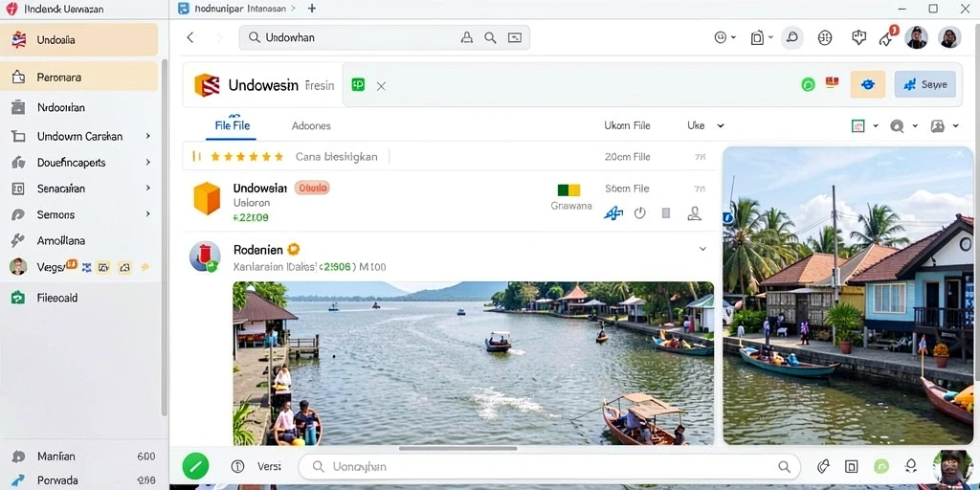Select the File File tab
The height and width of the screenshot is (490, 980).
[232, 125]
